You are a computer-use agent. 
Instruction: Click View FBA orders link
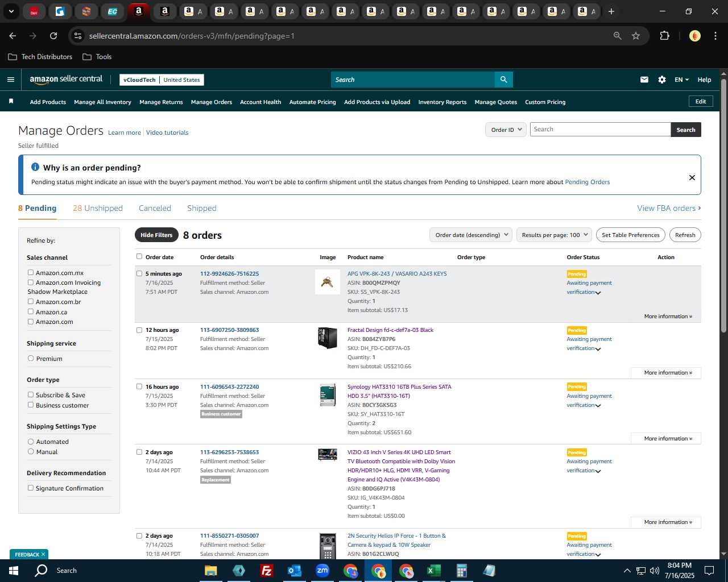pos(669,208)
